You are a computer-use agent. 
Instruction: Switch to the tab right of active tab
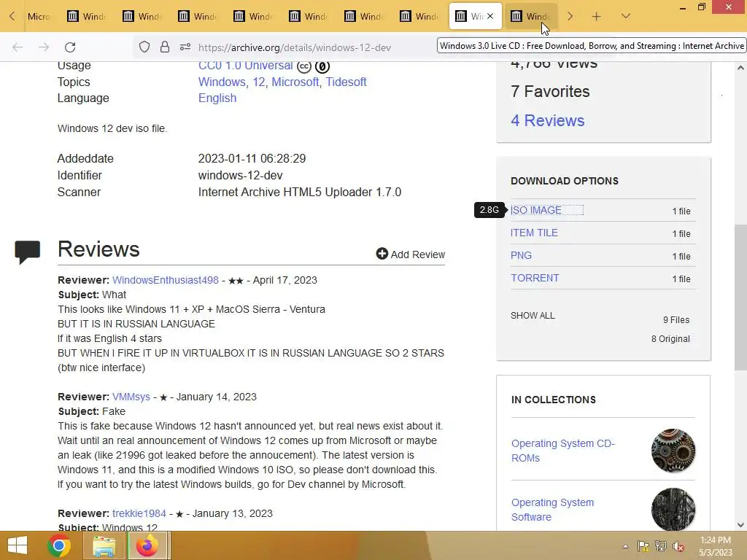[x=531, y=17]
